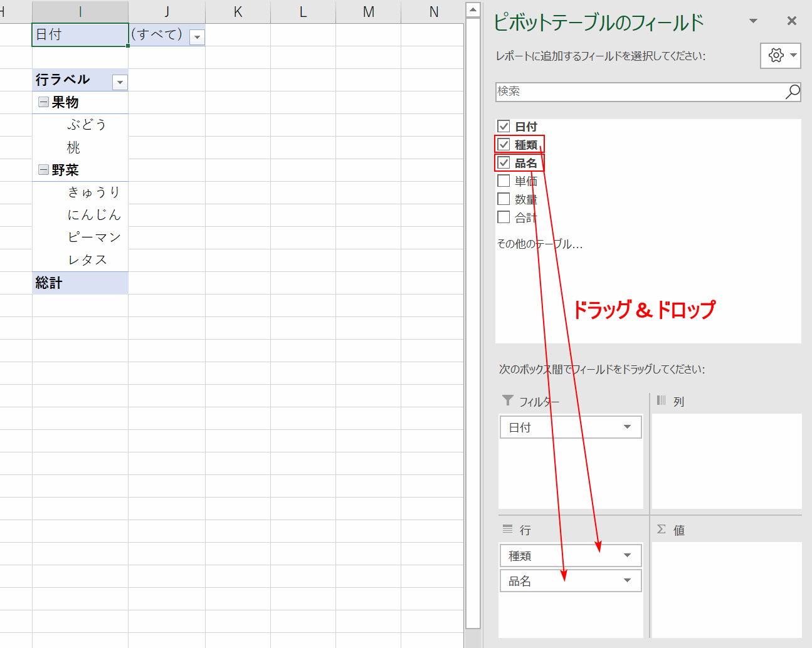Image resolution: width=812 pixels, height=648 pixels.
Task: Collapse the 果物 group in pivot table
Action: coord(43,102)
